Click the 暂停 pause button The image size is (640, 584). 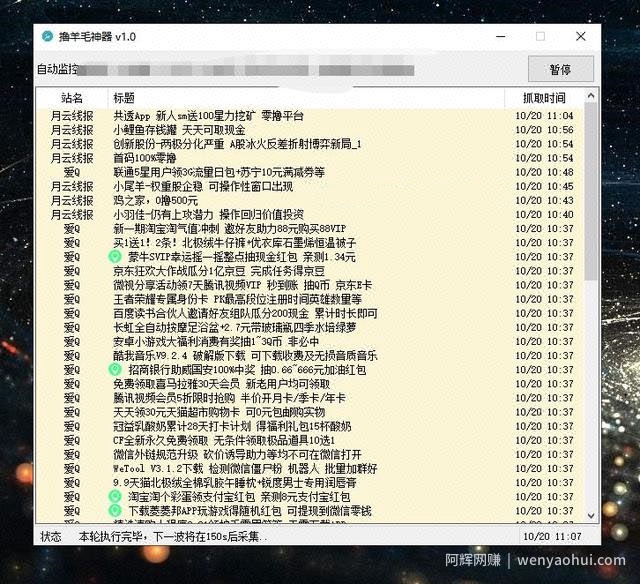tap(560, 69)
